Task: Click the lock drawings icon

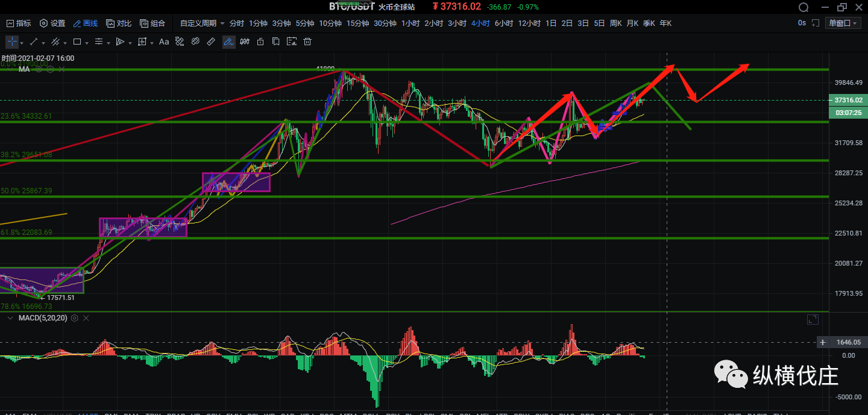Action: [x=260, y=42]
